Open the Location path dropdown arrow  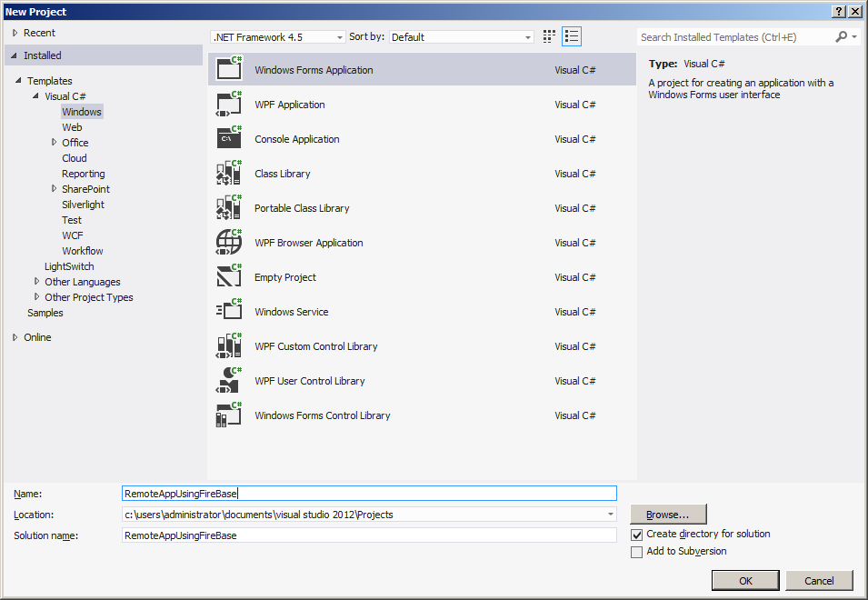pos(610,515)
